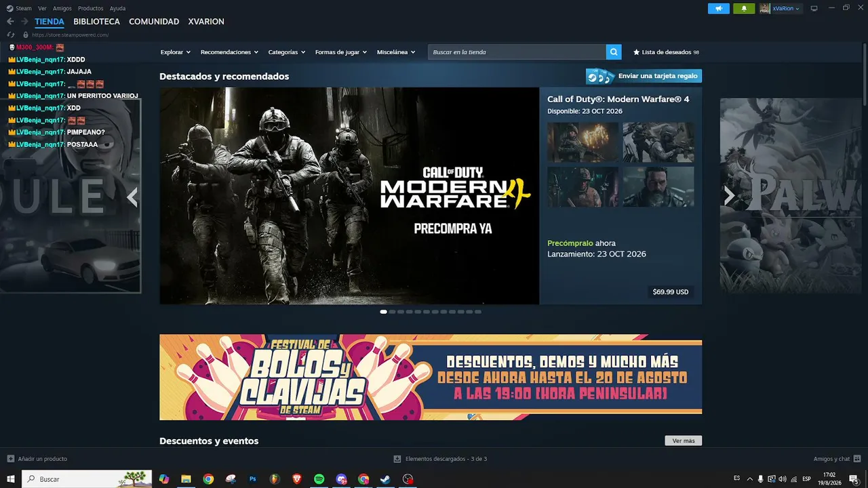This screenshot has width=868, height=488.
Task: Expand the Explorar dropdown
Action: pyautogui.click(x=176, y=52)
